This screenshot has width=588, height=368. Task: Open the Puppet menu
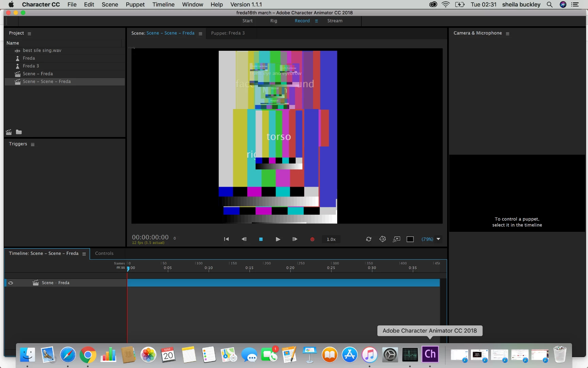coord(135,4)
